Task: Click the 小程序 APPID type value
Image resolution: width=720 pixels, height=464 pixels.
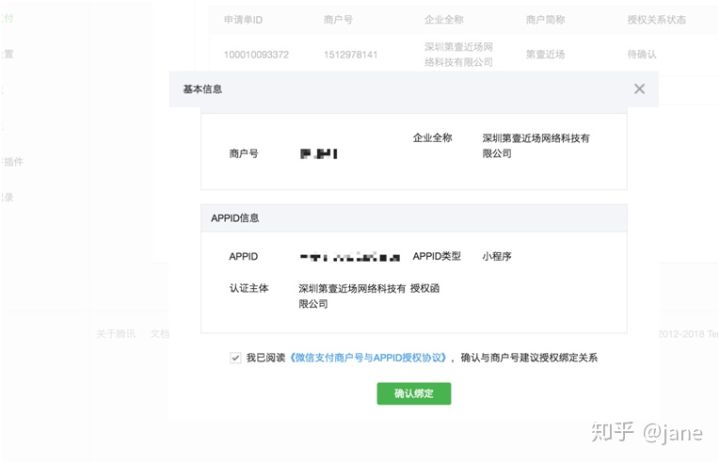Action: (x=496, y=256)
